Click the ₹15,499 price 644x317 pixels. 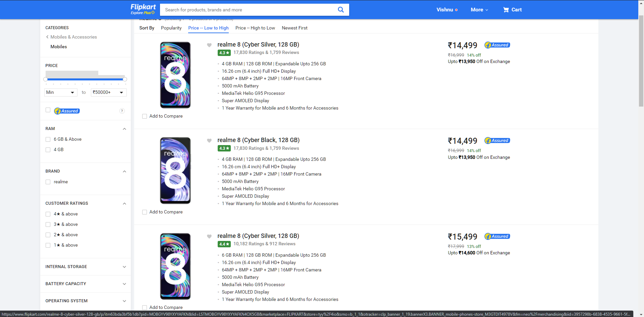(463, 237)
